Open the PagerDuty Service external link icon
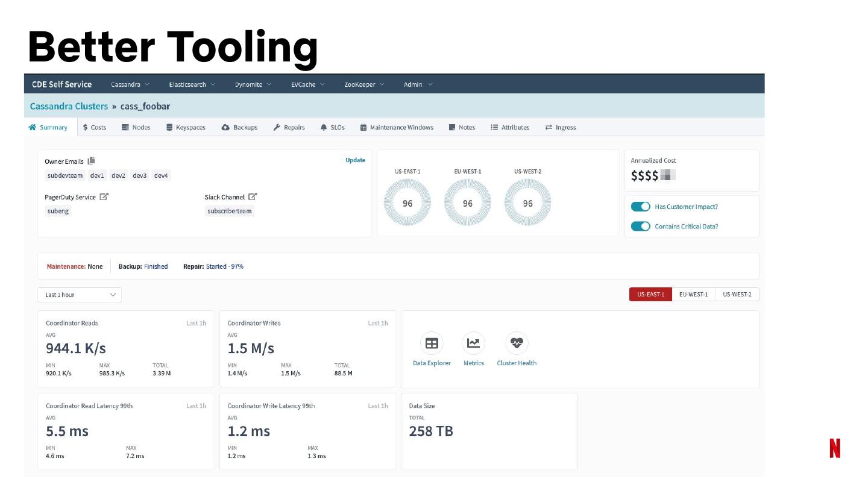 (x=104, y=197)
